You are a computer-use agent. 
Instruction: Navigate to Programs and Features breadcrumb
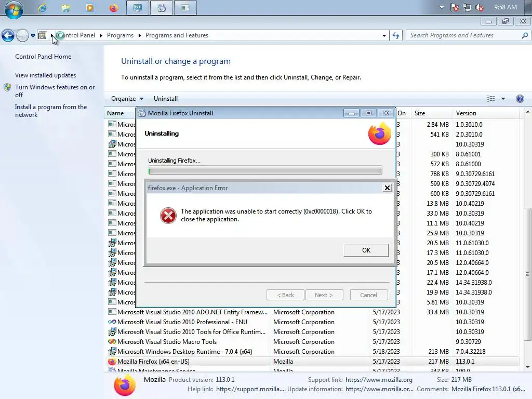point(177,35)
